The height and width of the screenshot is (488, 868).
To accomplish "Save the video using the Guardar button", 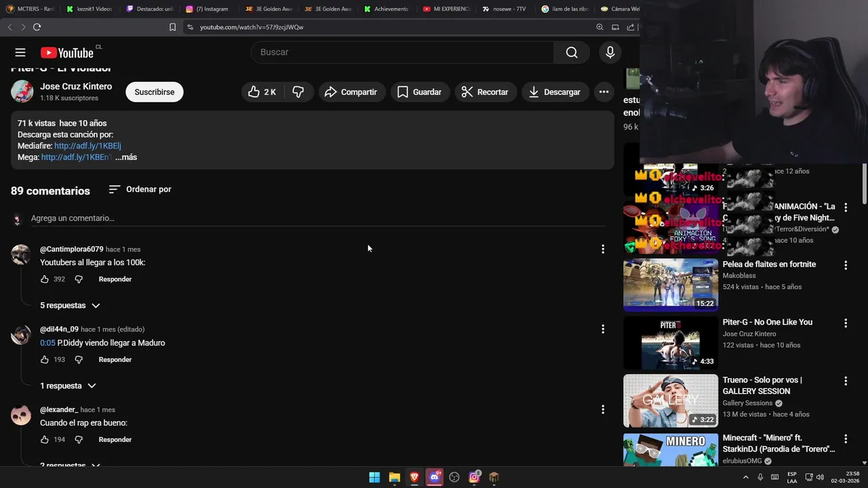I will [419, 92].
